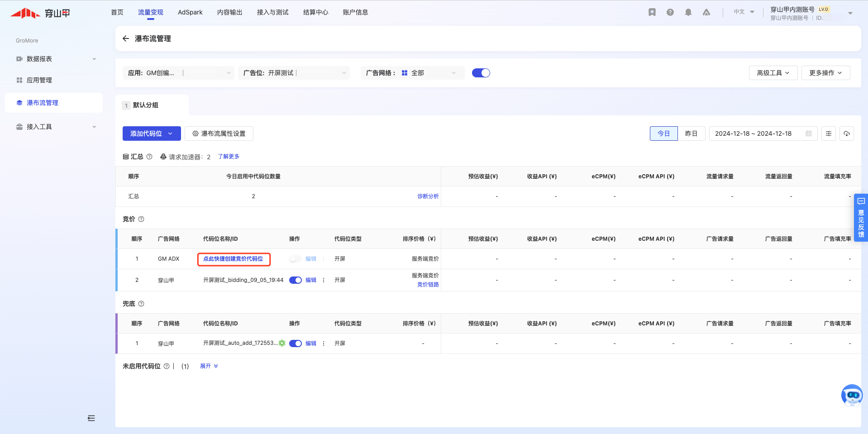Enable the GM ADX row switch
Image resolution: width=868 pixels, height=434 pixels.
(295, 259)
